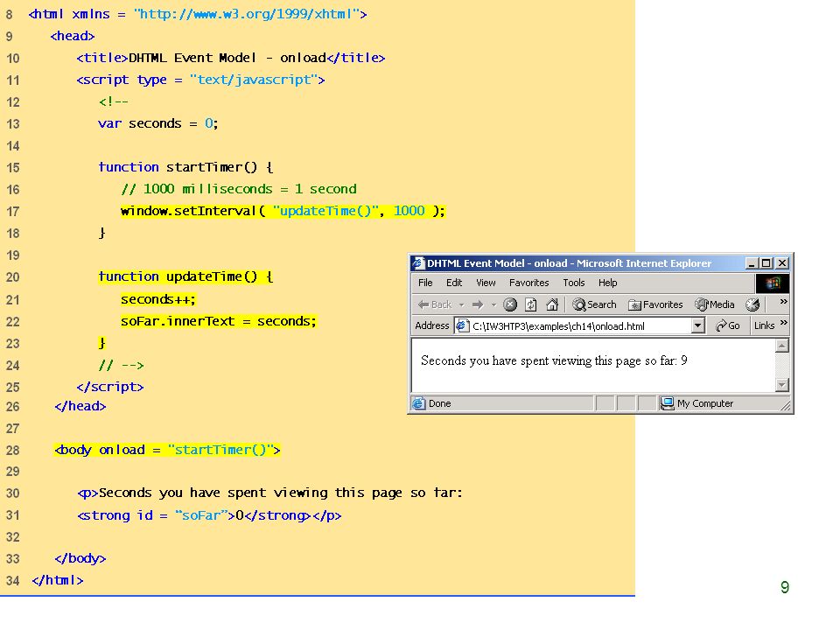
Task: Click the Windows logo throbber icon
Action: click(772, 283)
